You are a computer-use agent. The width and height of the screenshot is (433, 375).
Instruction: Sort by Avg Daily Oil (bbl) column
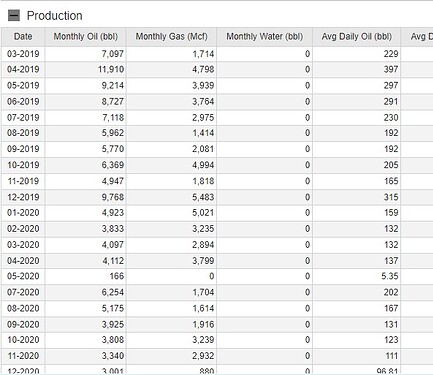click(356, 36)
